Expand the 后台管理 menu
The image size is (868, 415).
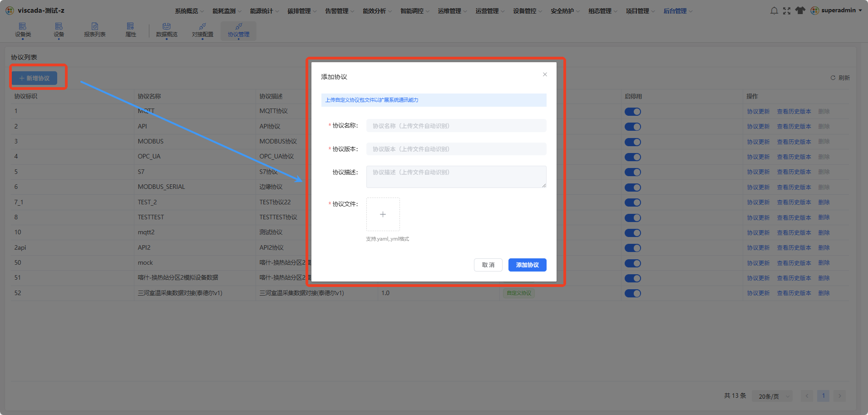[678, 11]
